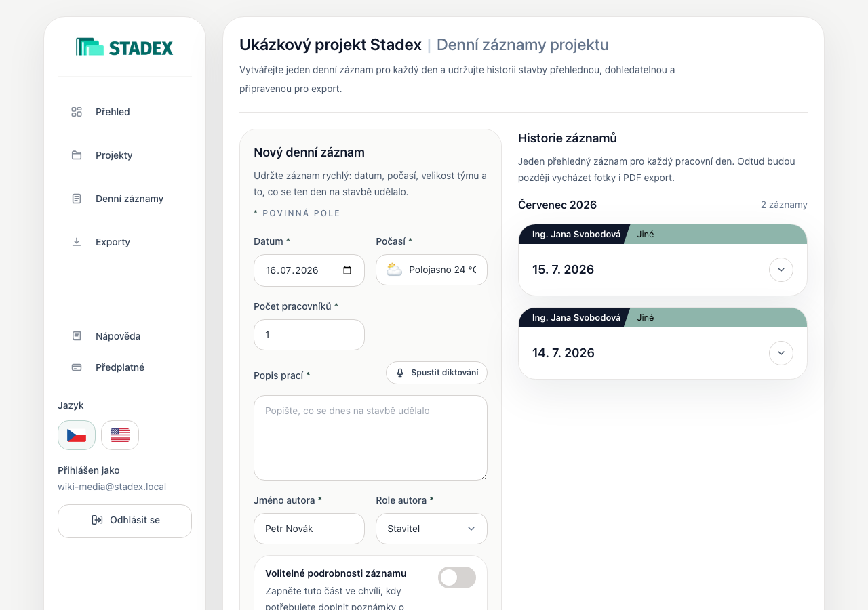The height and width of the screenshot is (610, 868).
Task: Click the Nápověda help icon
Action: click(x=77, y=336)
